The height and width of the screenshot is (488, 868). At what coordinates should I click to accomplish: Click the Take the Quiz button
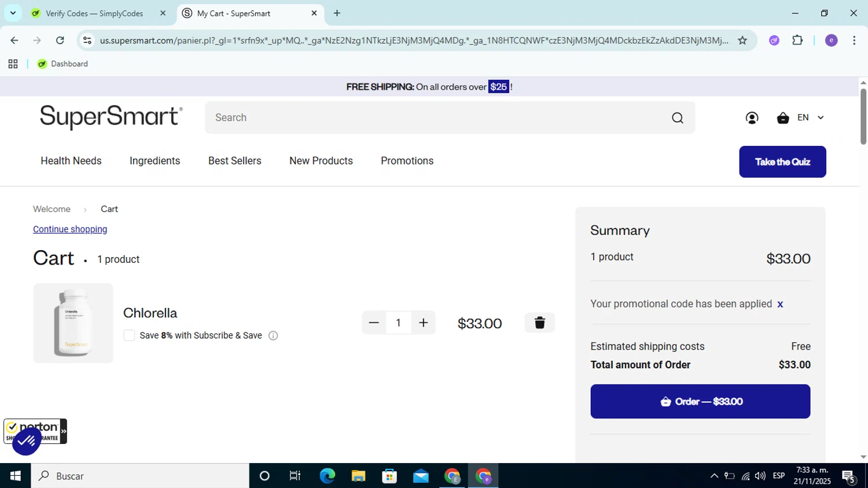782,162
